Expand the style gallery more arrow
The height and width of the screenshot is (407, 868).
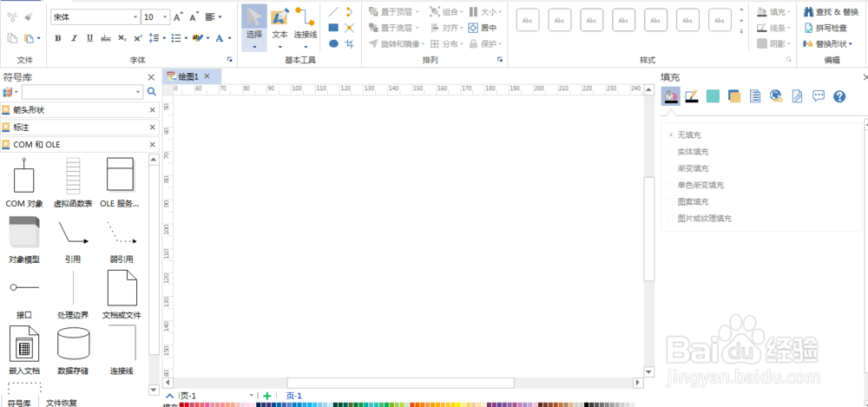coord(742,32)
